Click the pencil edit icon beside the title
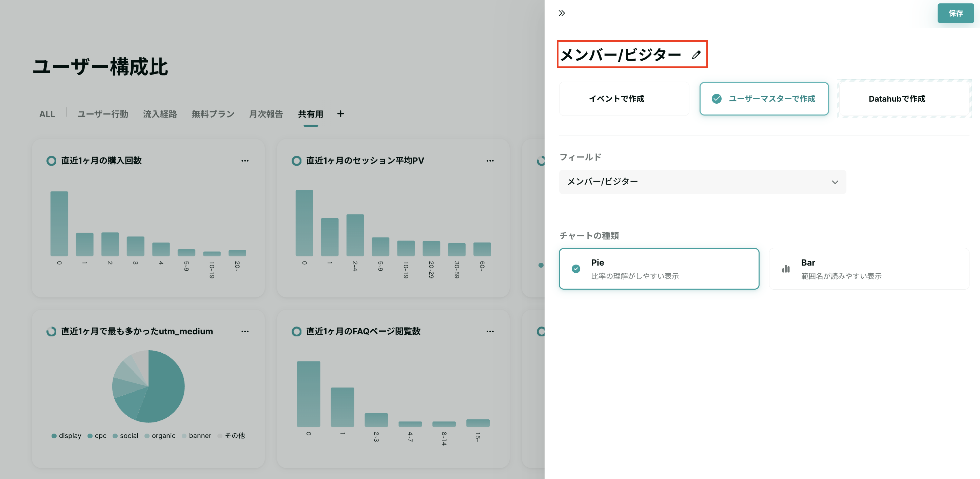Image resolution: width=980 pixels, height=479 pixels. coord(696,55)
